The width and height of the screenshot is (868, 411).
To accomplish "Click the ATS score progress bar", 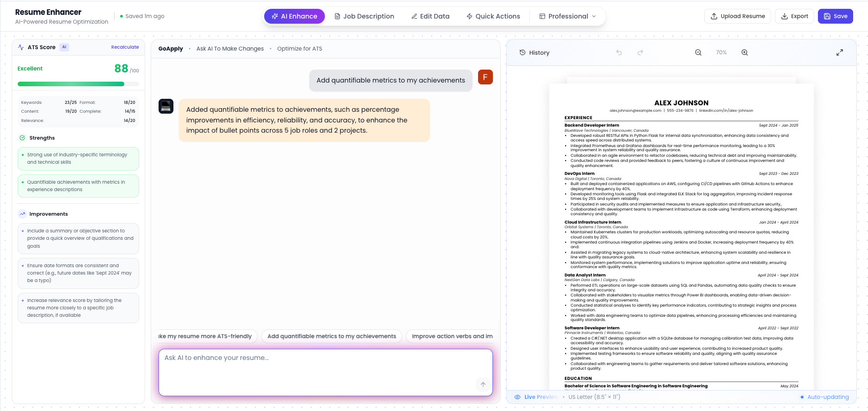I will click(78, 84).
